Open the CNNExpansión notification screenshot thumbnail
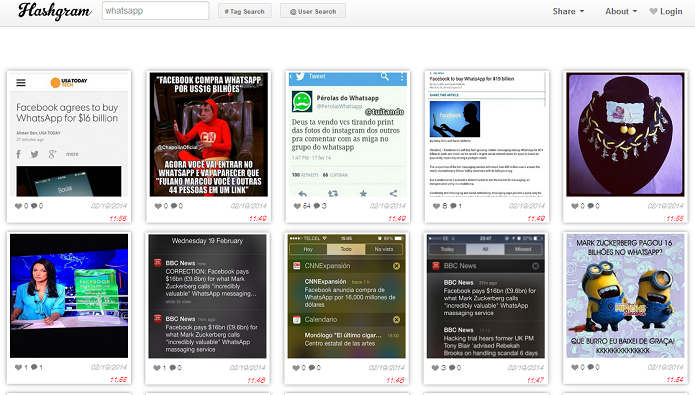695x395 pixels. pyautogui.click(x=347, y=296)
